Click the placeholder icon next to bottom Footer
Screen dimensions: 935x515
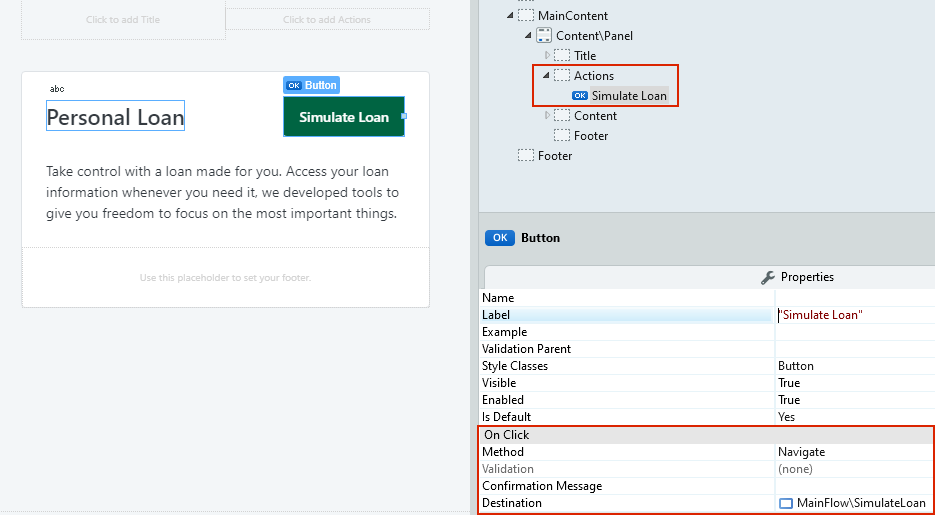526,156
